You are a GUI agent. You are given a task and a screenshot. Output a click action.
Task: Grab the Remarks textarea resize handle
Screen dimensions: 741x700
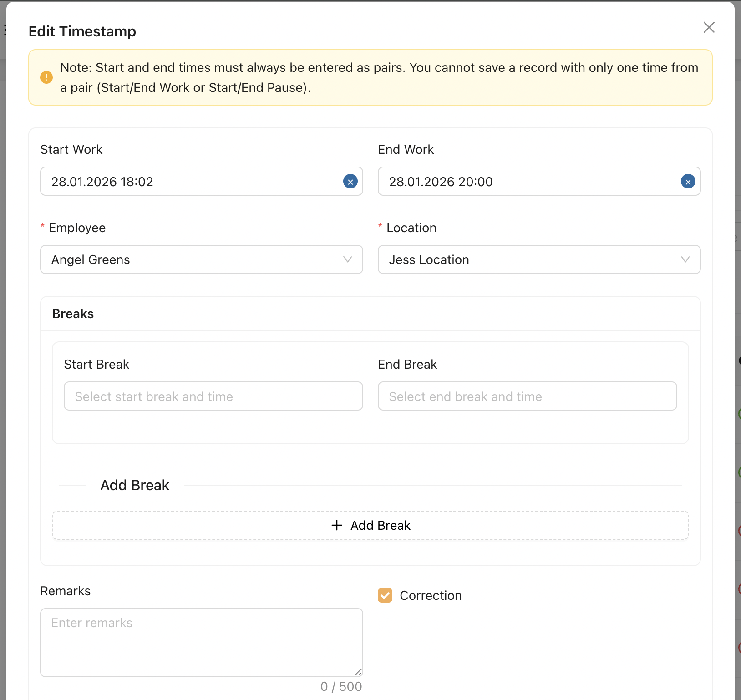(x=358, y=672)
